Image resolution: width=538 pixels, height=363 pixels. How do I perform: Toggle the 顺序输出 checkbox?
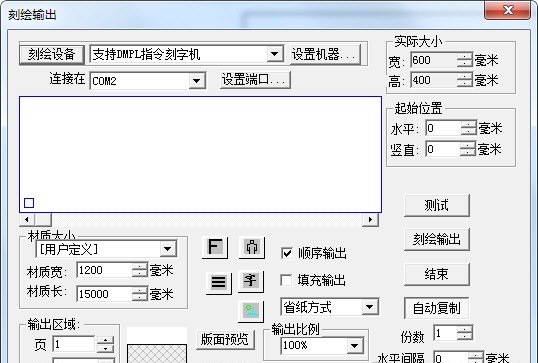click(x=286, y=253)
